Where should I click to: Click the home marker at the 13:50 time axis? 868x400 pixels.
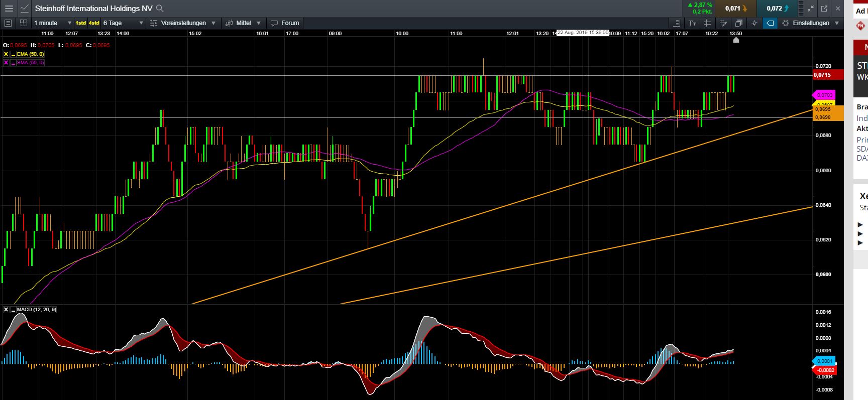pyautogui.click(x=736, y=40)
